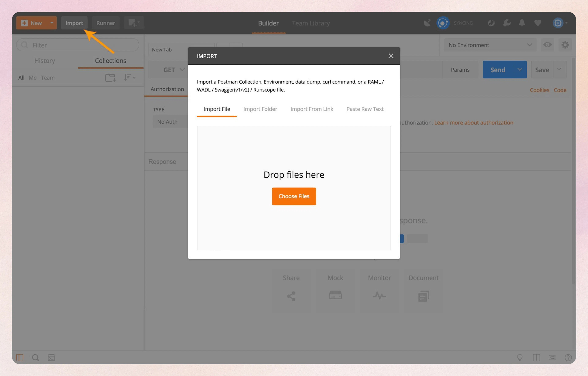
Task: Switch to the History tab in sidebar
Action: pyautogui.click(x=44, y=61)
